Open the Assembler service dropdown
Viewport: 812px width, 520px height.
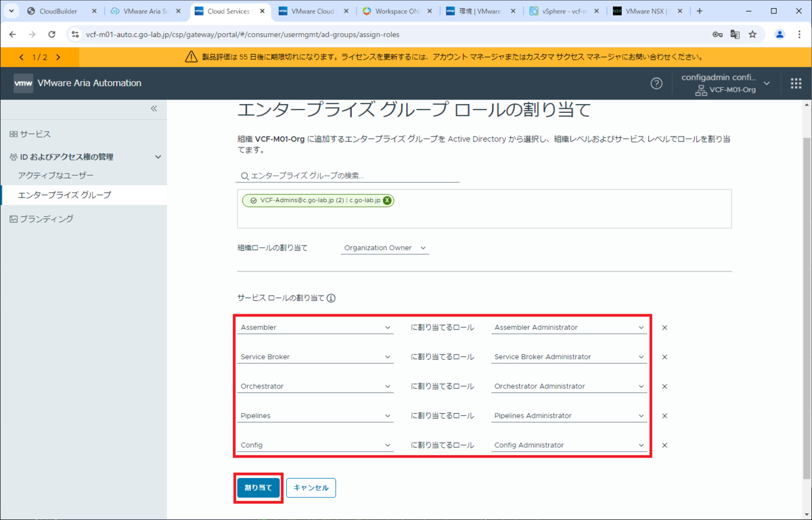315,327
